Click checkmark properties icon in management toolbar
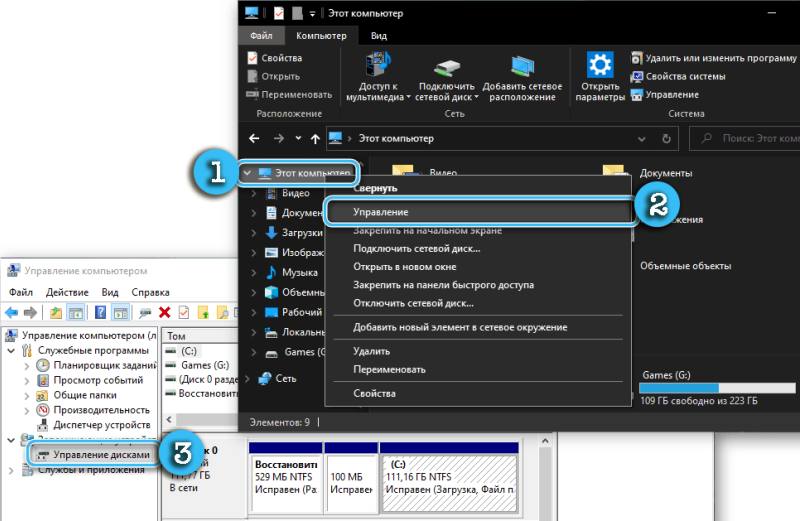Viewport: 800px width, 521px height. point(184,312)
